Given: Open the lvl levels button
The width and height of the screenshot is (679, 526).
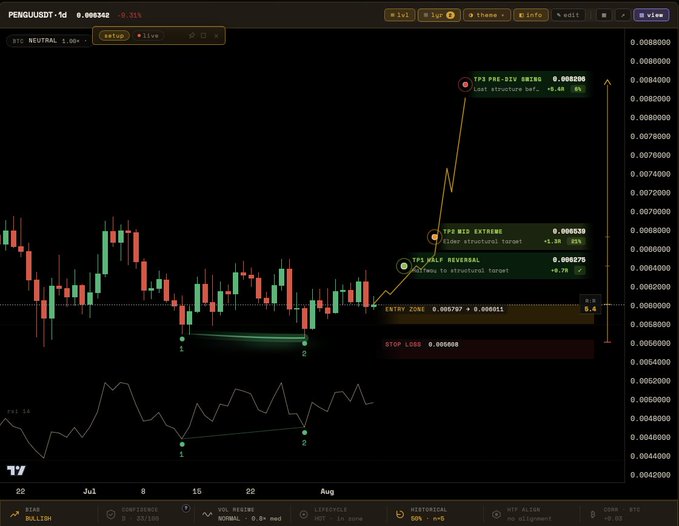Looking at the screenshot, I should click(x=399, y=15).
